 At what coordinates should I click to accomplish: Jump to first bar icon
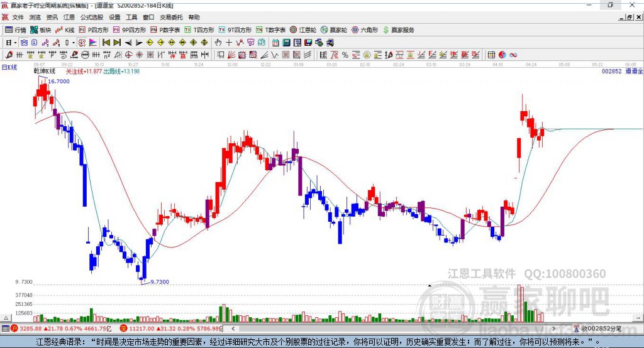click(106, 43)
